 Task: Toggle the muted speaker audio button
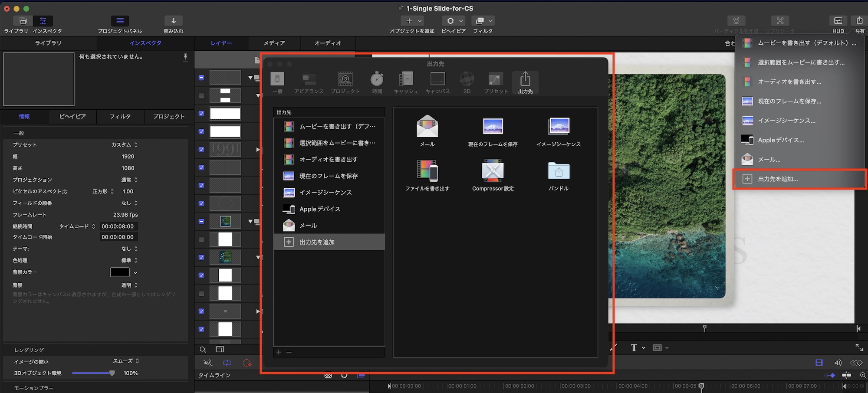coord(208,363)
